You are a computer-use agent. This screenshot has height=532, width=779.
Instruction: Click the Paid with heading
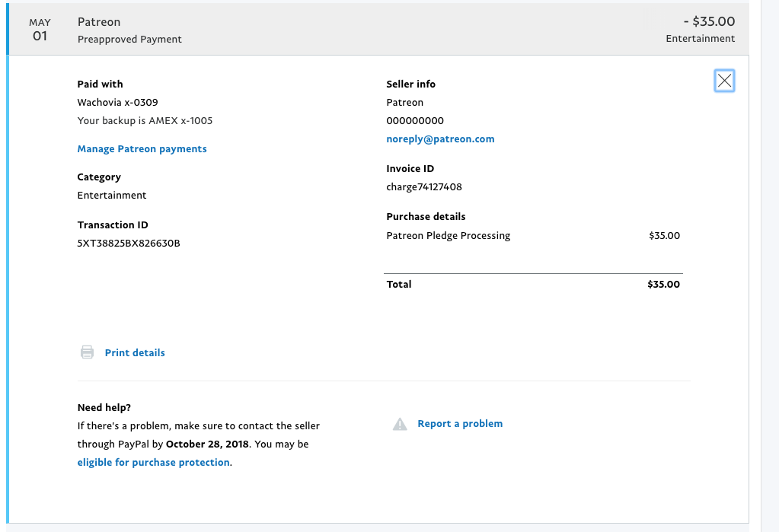coord(100,84)
